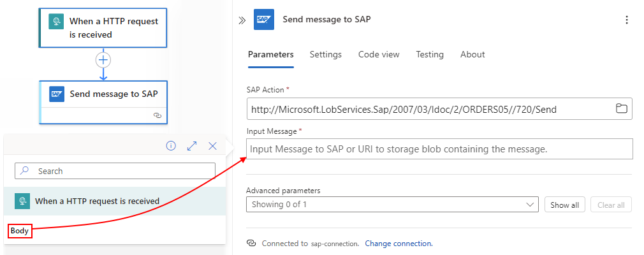
Task: Click the SAP icon in panel header
Action: pos(264,20)
